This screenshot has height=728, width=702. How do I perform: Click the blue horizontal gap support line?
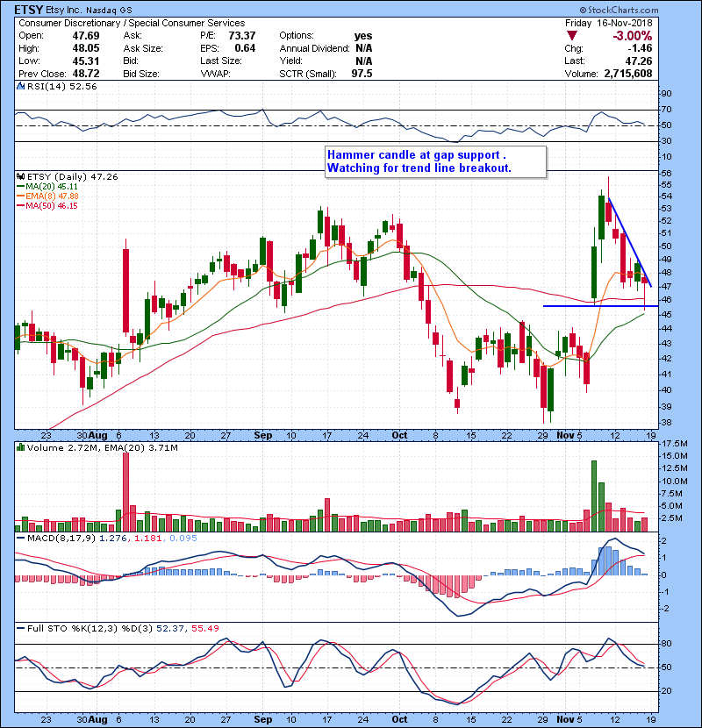pos(600,306)
